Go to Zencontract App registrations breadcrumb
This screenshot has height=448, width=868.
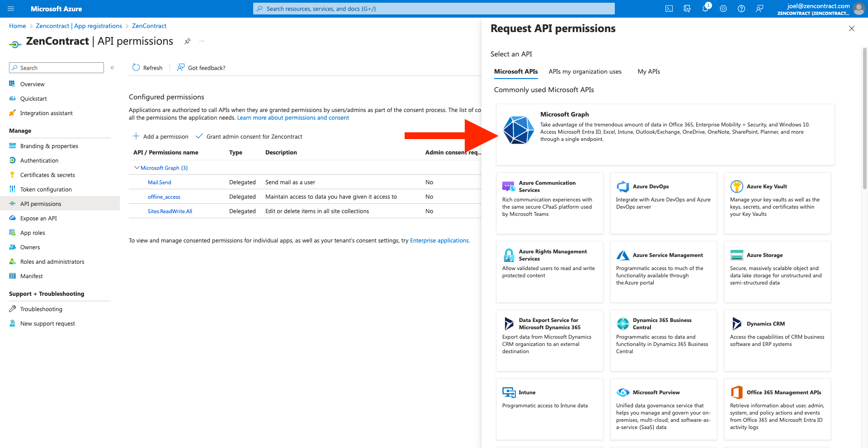click(79, 26)
